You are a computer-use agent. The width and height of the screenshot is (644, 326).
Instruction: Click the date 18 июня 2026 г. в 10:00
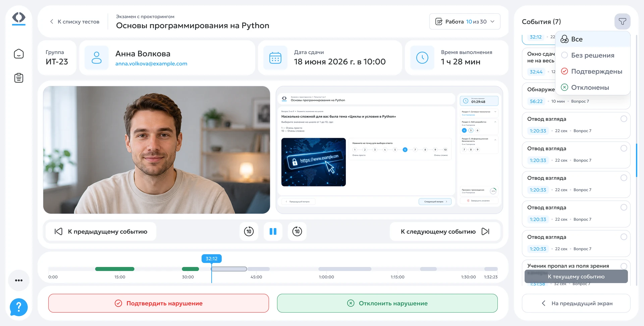pyautogui.click(x=340, y=62)
